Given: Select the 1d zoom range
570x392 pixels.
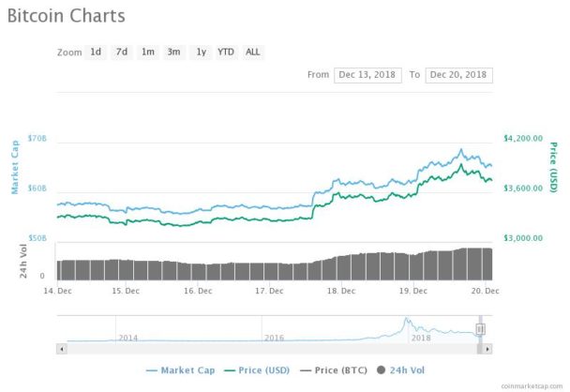Looking at the screenshot, I should coord(96,52).
